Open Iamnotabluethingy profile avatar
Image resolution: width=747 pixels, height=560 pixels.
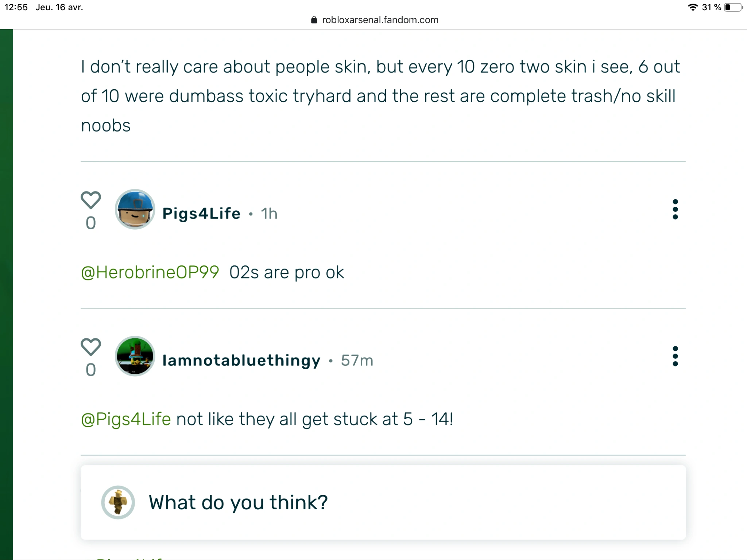tap(135, 356)
